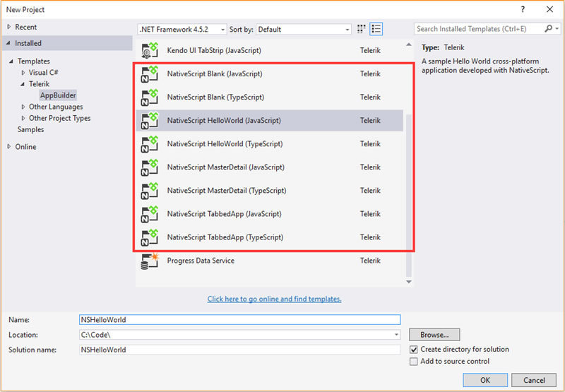
Task: Open the Sort by Default dropdown
Action: pyautogui.click(x=304, y=29)
